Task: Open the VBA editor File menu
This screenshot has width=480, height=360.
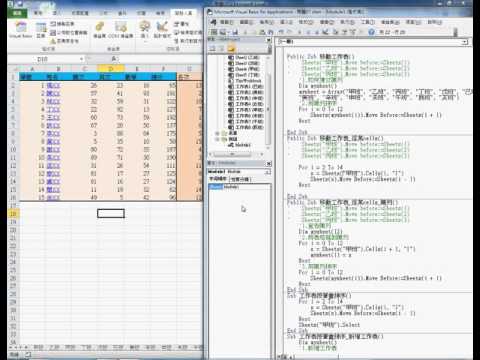Action: (x=226, y=22)
